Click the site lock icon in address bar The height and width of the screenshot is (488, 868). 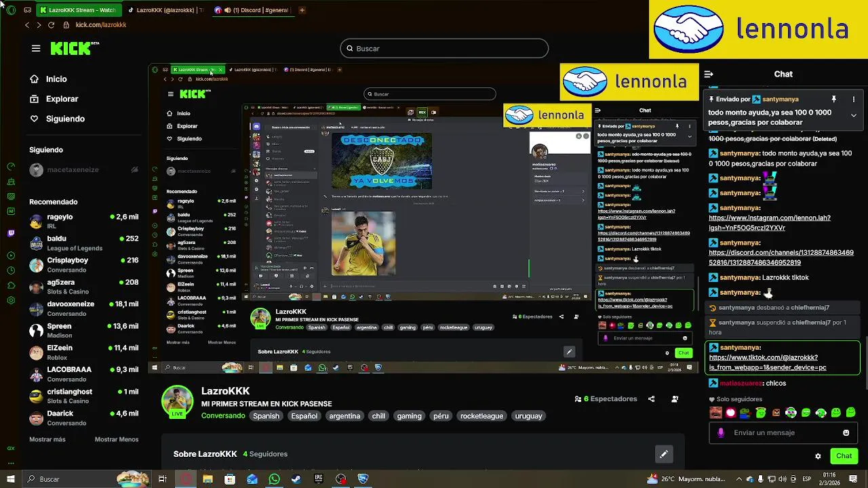pos(66,25)
